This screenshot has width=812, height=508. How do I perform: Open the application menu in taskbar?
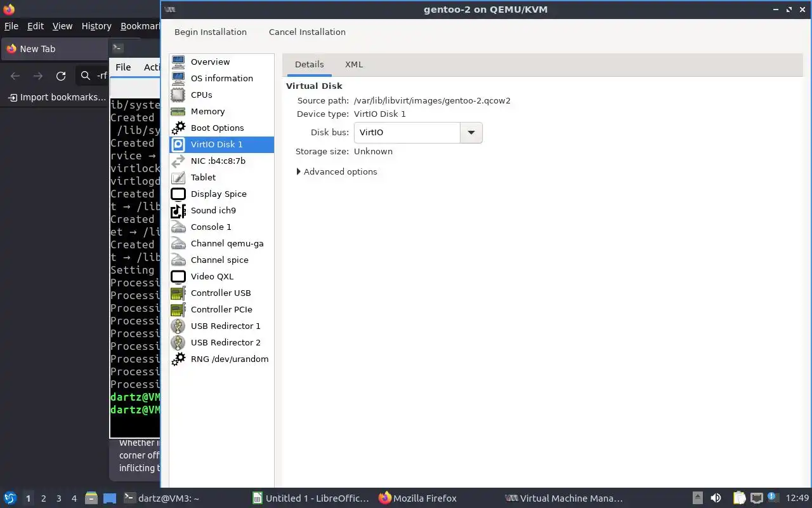[10, 498]
